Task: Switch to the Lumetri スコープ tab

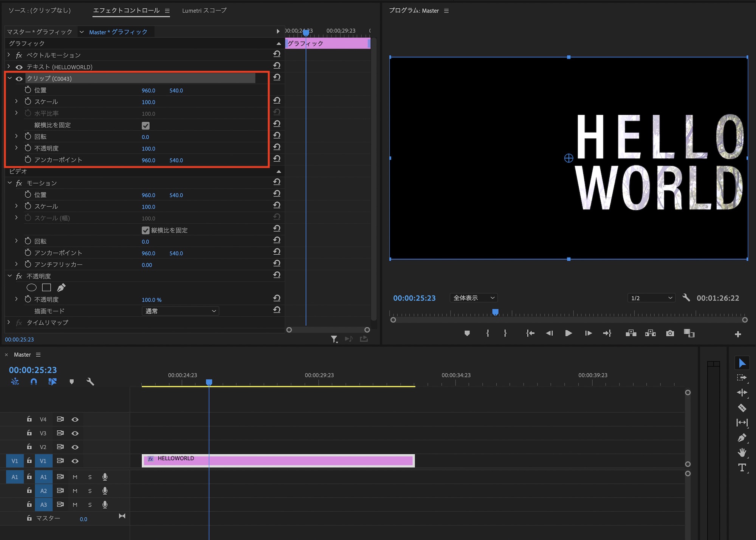Action: pyautogui.click(x=204, y=11)
